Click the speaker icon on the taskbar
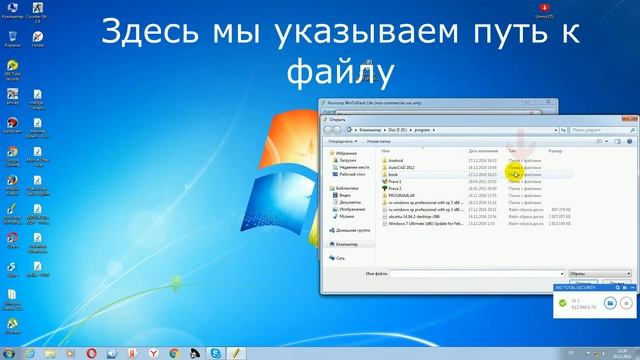This screenshot has width=640, height=360. pyautogui.click(x=112, y=353)
